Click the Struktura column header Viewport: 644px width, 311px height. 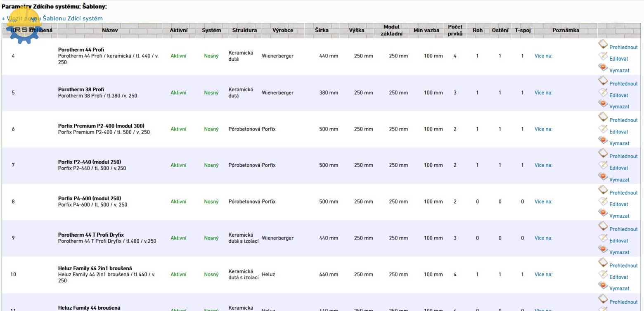(x=244, y=30)
